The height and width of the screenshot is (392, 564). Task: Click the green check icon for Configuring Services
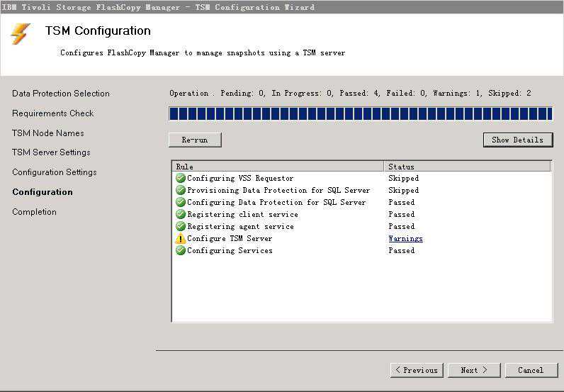[180, 251]
